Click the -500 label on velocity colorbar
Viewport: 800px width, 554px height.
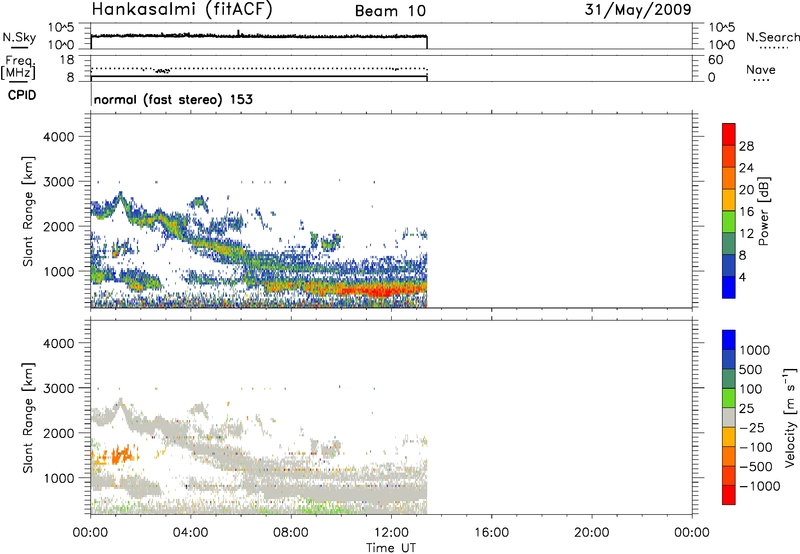coord(755,466)
